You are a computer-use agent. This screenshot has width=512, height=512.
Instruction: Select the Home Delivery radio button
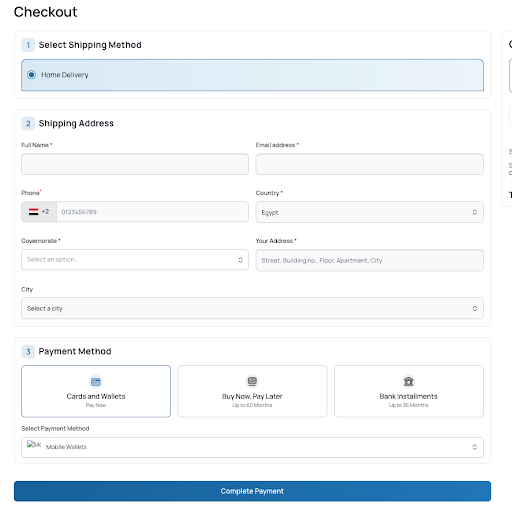(x=31, y=75)
